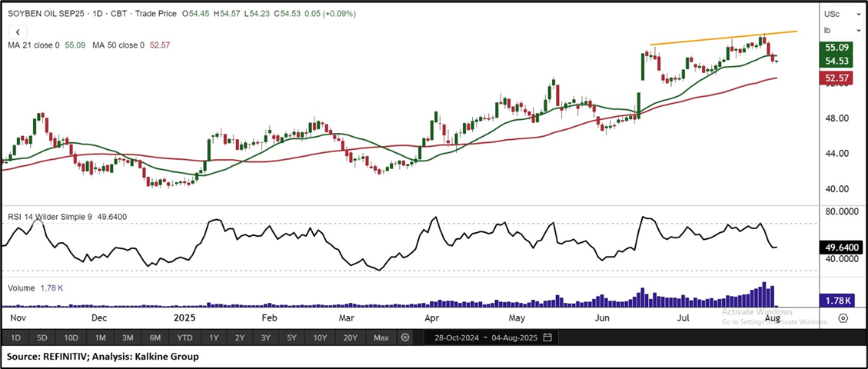Click the 40.00 price axis label
Viewport: 868px width, 369px height.
tap(836, 188)
